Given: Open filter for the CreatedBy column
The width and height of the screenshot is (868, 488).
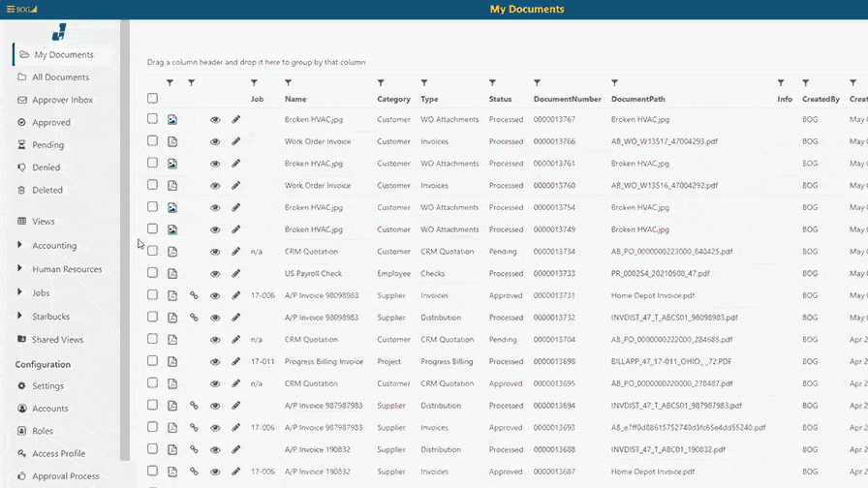Looking at the screenshot, I should [x=805, y=83].
